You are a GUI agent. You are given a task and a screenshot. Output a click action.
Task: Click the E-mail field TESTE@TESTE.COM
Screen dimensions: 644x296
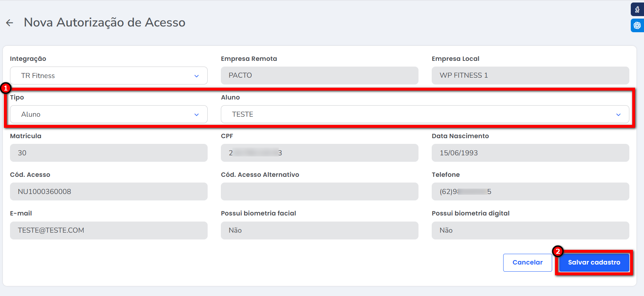click(109, 230)
